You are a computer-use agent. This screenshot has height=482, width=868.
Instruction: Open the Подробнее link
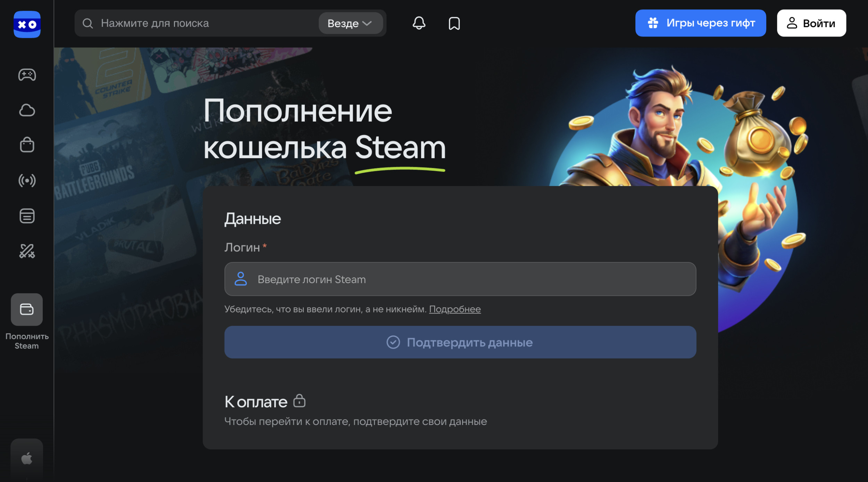coord(454,309)
